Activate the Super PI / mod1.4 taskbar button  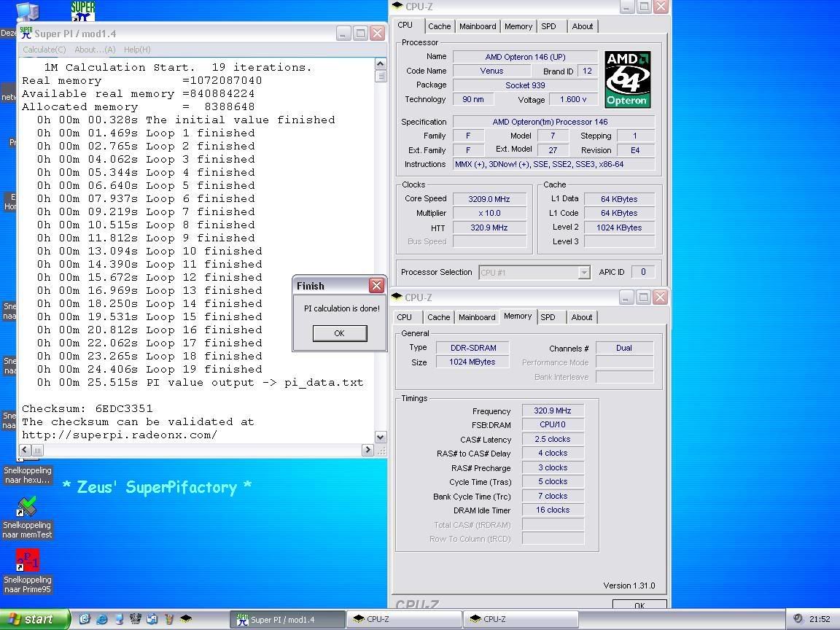point(287,619)
